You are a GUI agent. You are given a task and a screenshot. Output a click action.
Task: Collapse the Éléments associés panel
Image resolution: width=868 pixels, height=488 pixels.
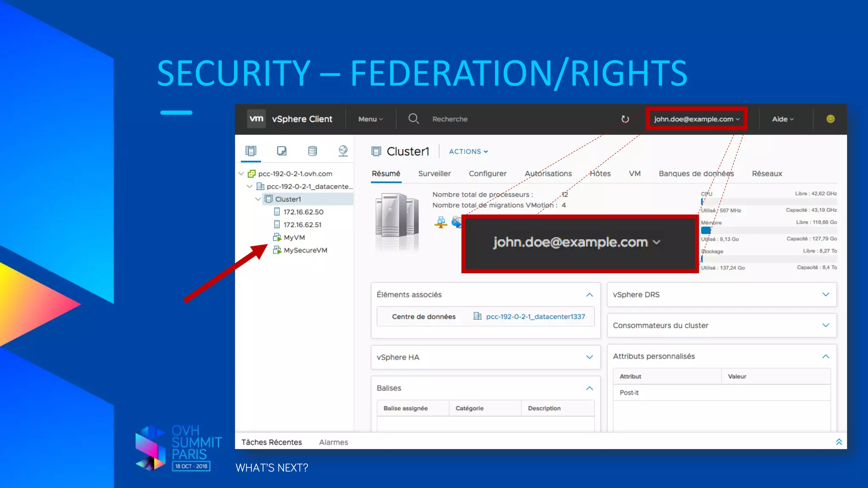coord(589,295)
